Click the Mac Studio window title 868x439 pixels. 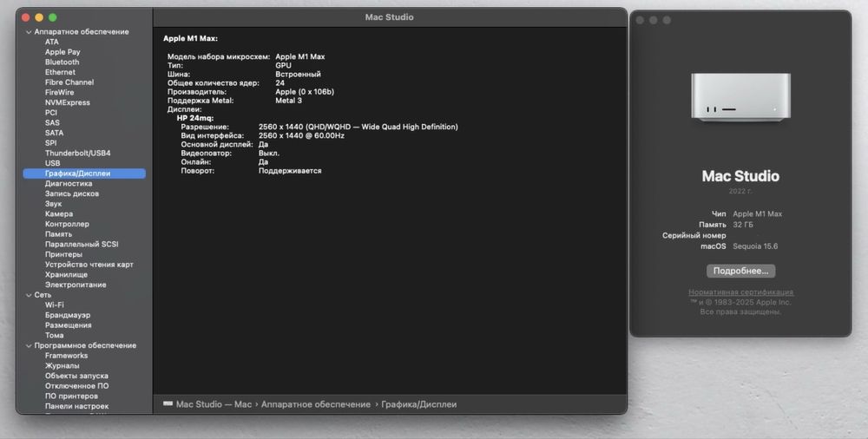pos(389,17)
